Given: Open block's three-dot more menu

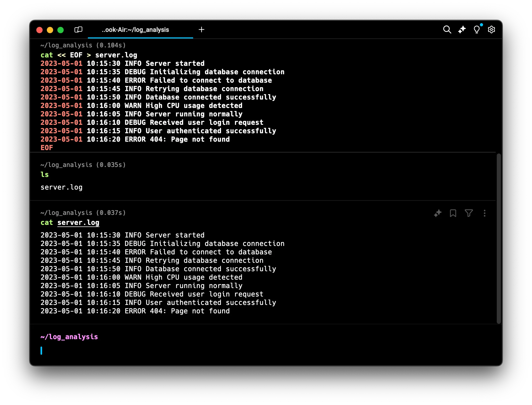Looking at the screenshot, I should pos(484,213).
